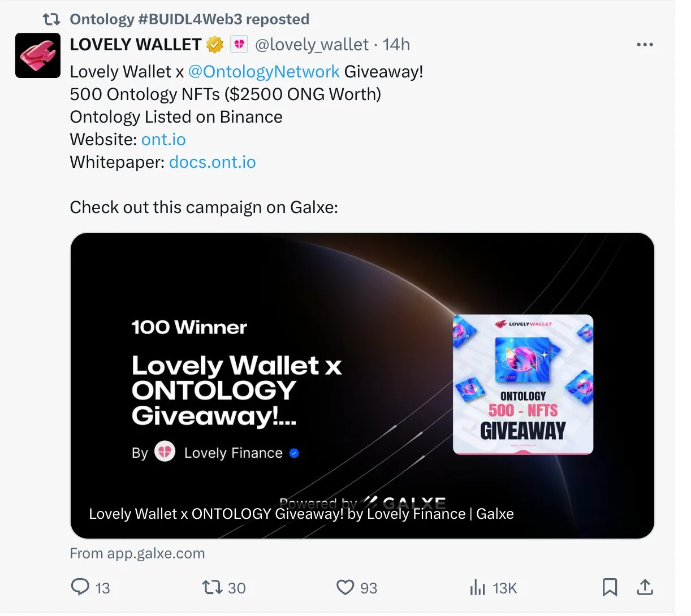Click the gold verified badge
Screen dimensions: 691x616
pos(215,45)
